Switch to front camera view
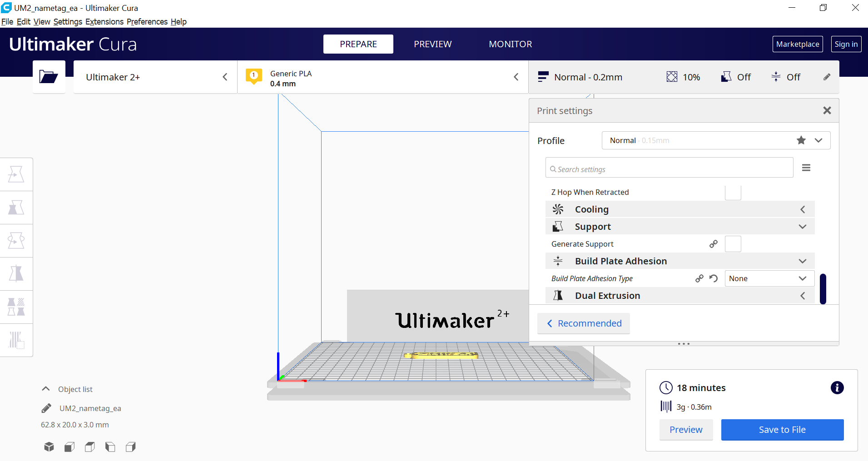This screenshot has width=868, height=461. point(69,447)
